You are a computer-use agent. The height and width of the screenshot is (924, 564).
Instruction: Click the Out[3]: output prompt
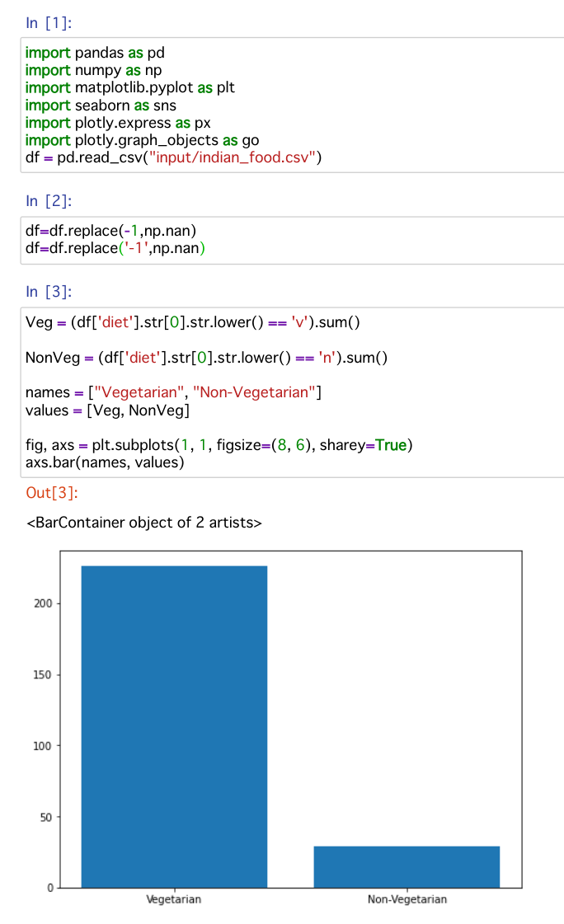[x=52, y=493]
